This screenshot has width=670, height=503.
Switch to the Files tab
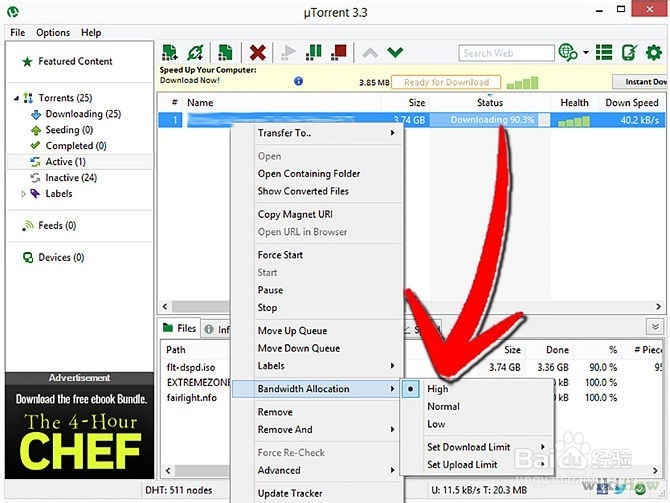180,328
